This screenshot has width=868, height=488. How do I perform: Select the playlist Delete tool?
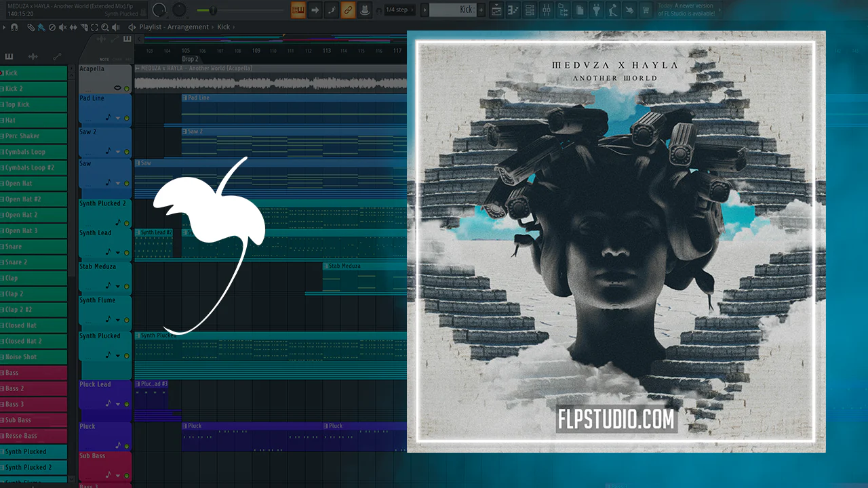tap(52, 27)
